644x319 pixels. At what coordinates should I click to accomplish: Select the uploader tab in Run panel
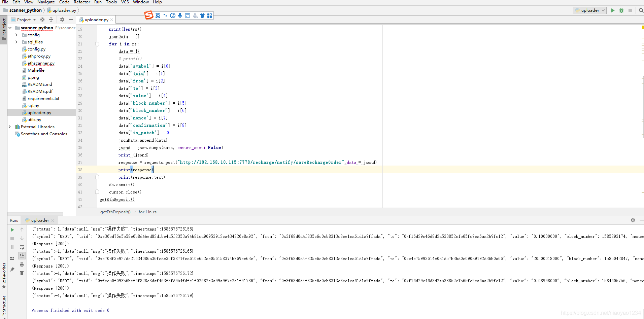[x=40, y=220]
